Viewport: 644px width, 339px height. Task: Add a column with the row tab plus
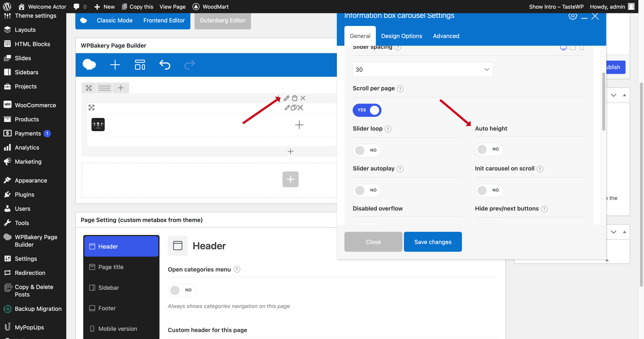pos(121,88)
